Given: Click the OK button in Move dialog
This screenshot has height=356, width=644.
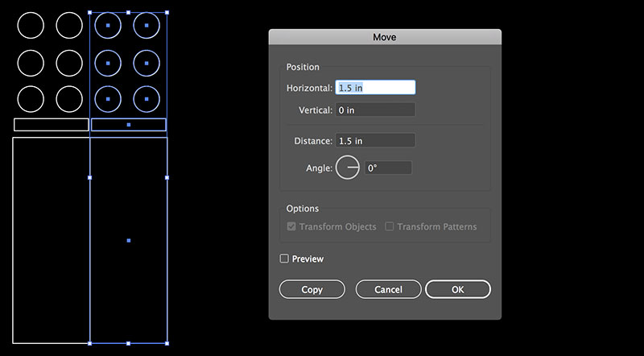Looking at the screenshot, I should (x=458, y=289).
